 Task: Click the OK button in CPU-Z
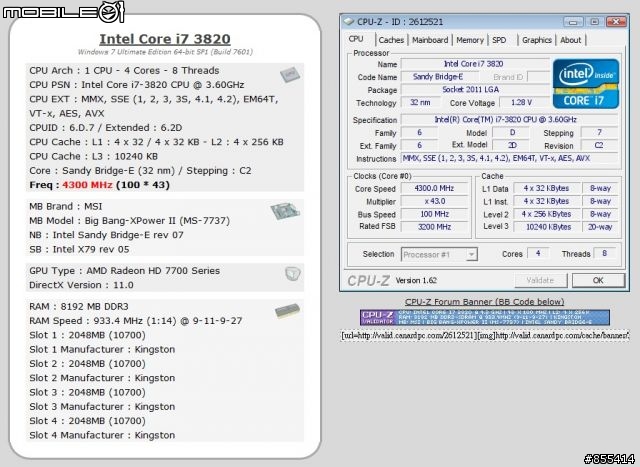pyautogui.click(x=598, y=280)
